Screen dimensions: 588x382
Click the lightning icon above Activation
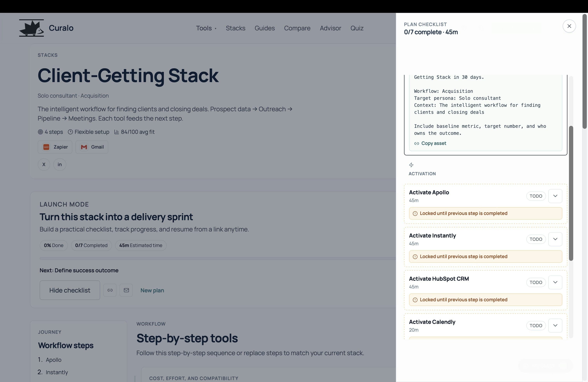411,165
